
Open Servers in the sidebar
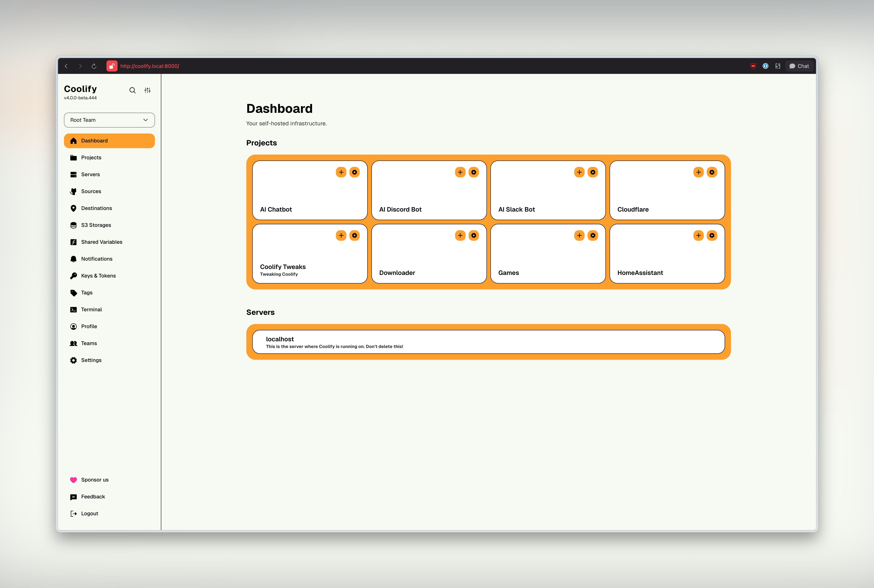90,174
